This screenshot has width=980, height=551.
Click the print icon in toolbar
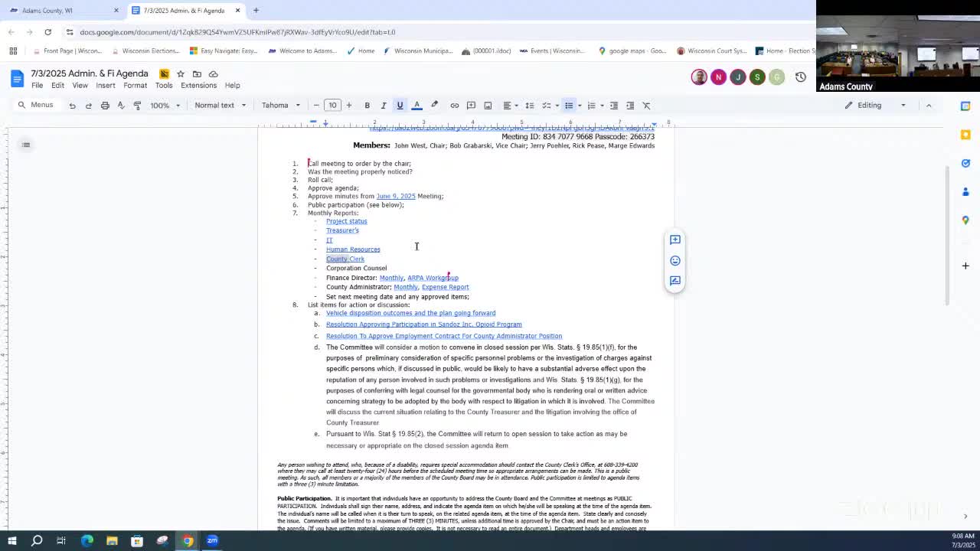(105, 106)
